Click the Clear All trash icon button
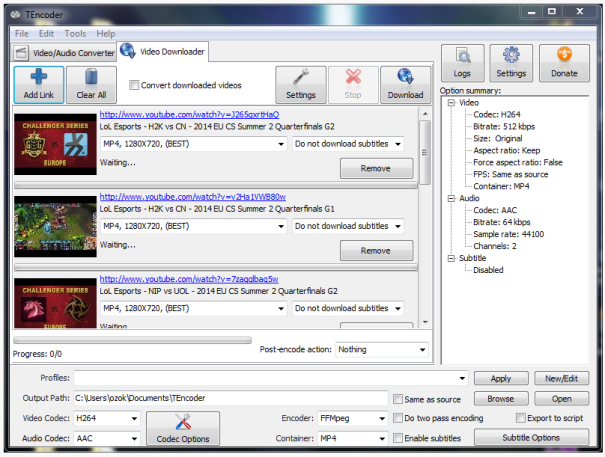 click(x=91, y=85)
